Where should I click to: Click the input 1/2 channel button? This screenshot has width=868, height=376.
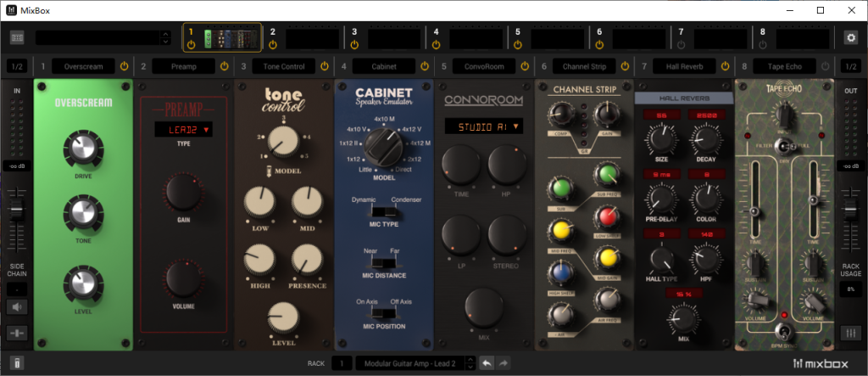pyautogui.click(x=17, y=66)
